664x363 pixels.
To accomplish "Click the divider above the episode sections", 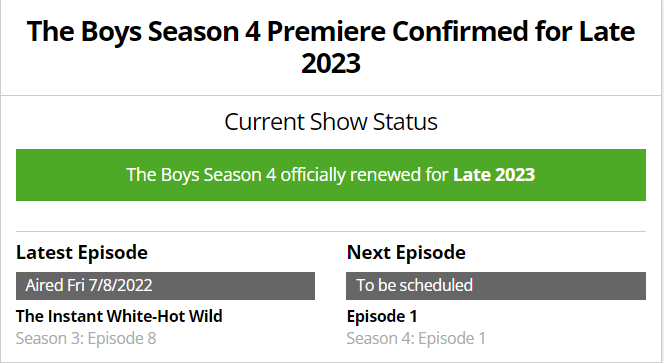I will tap(331, 232).
